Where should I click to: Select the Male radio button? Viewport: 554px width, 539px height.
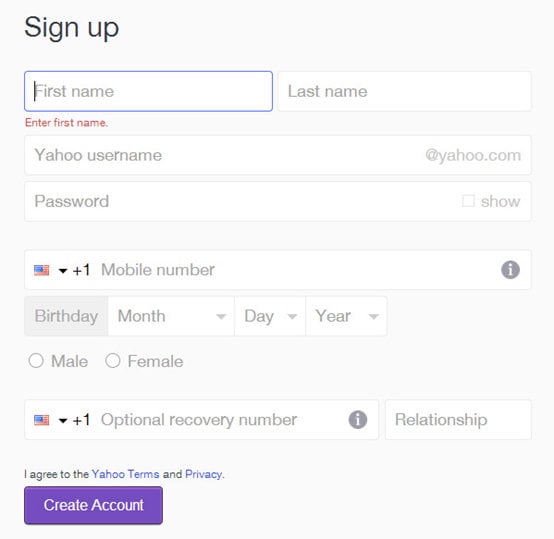36,361
